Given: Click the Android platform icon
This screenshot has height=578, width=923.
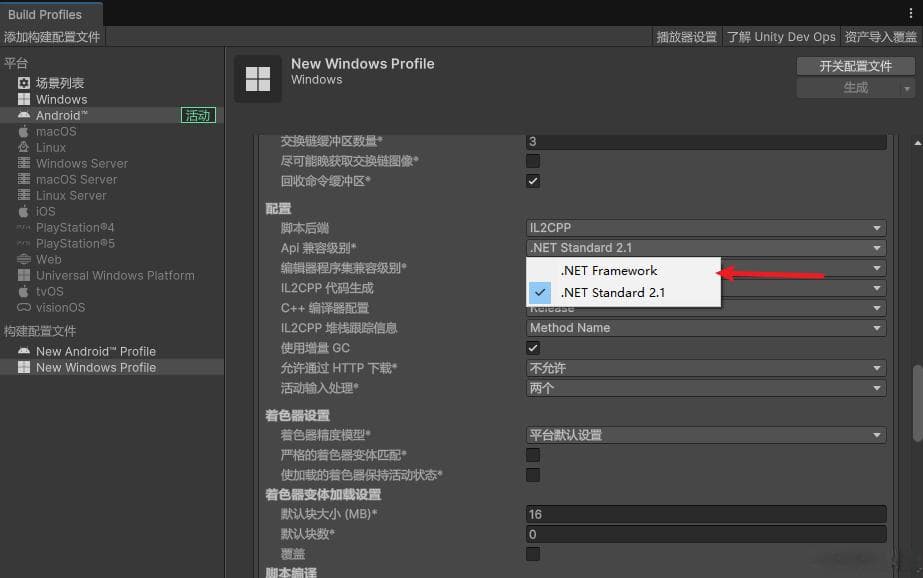Looking at the screenshot, I should (24, 115).
